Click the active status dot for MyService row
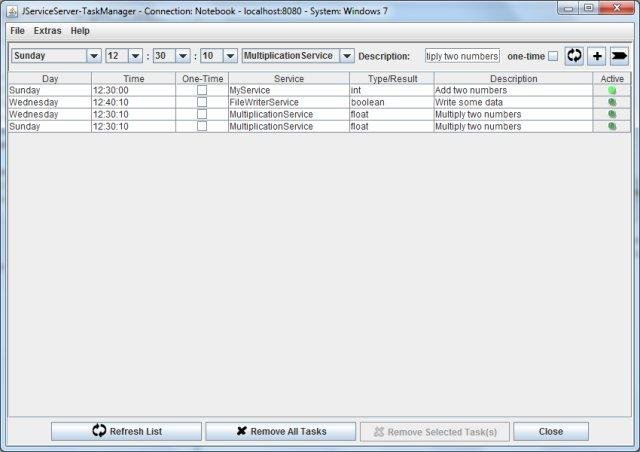Image resolution: width=640 pixels, height=452 pixels. point(612,90)
